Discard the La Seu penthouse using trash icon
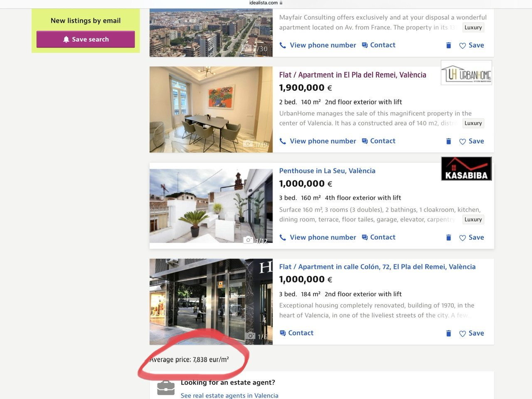 (448, 237)
